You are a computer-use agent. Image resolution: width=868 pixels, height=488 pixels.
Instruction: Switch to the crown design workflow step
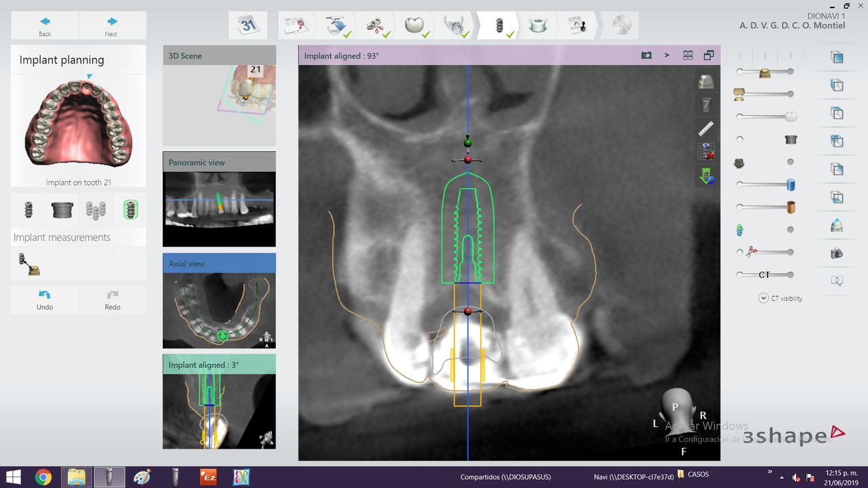tap(414, 26)
